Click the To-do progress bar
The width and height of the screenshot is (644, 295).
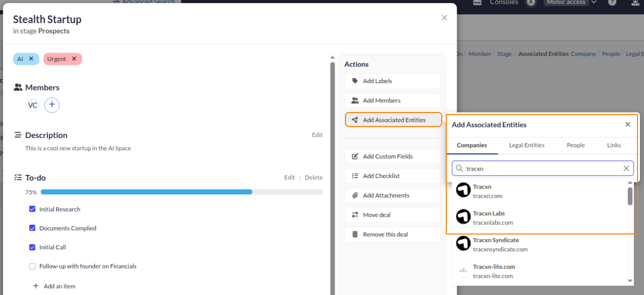tap(182, 192)
